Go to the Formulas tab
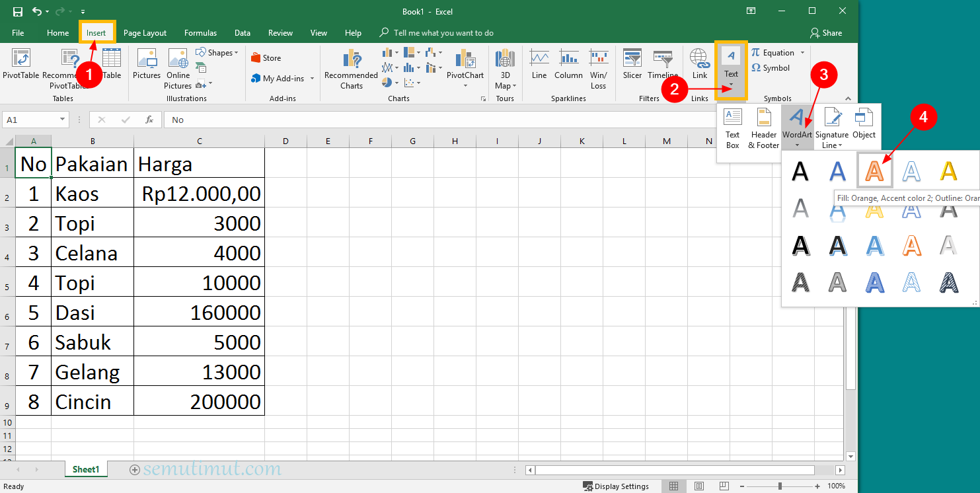Image resolution: width=980 pixels, height=493 pixels. tap(201, 33)
